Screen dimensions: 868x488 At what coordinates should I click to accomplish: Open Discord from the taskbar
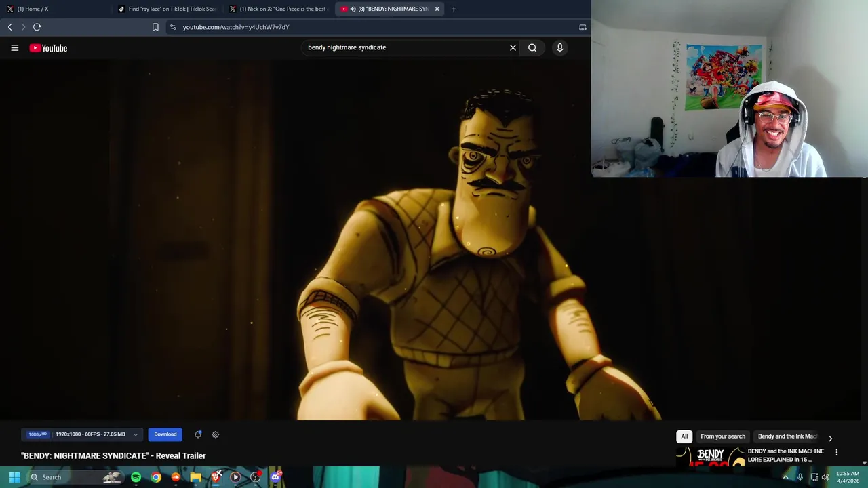click(x=275, y=477)
